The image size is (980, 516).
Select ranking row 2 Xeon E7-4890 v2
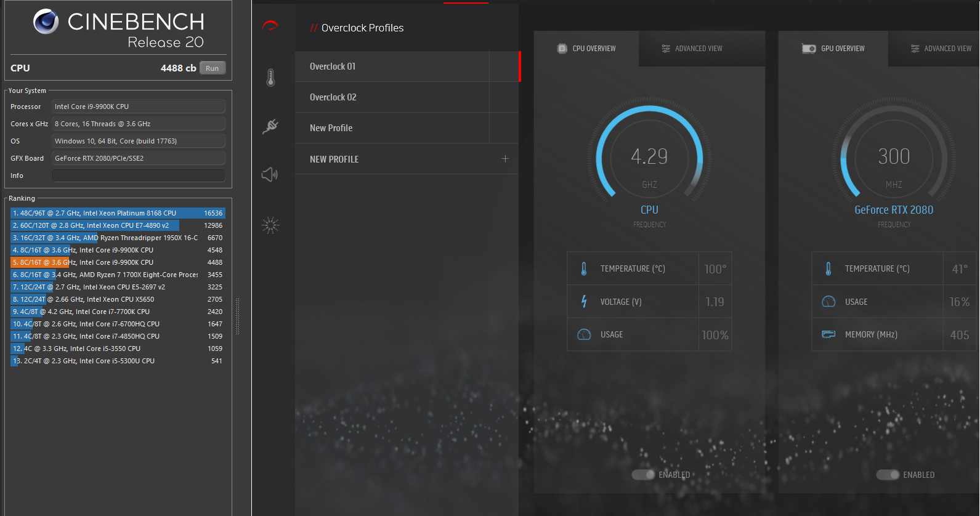118,225
